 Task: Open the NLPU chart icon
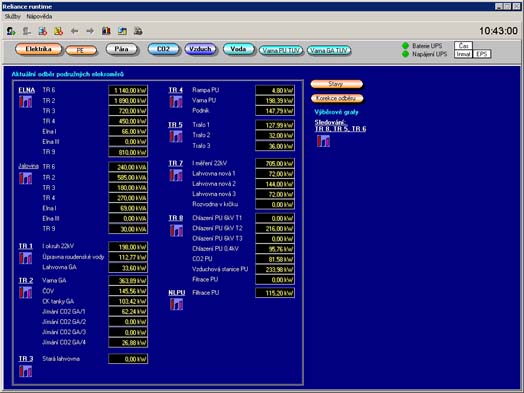point(176,304)
